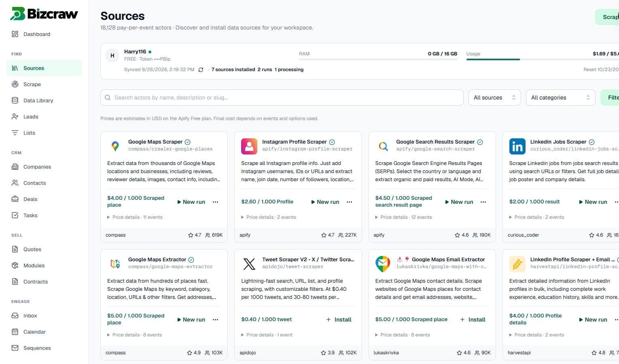Image resolution: width=619 pixels, height=364 pixels.
Task: Click the Instagram Profile Scraper logo
Action: [x=249, y=146]
